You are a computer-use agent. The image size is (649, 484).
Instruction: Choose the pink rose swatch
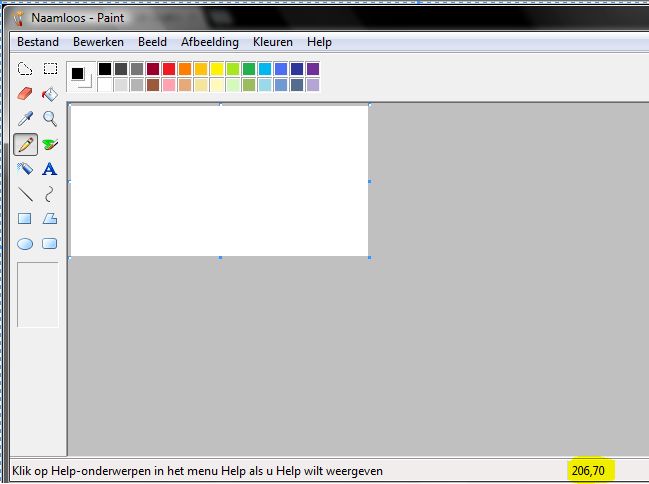click(169, 85)
